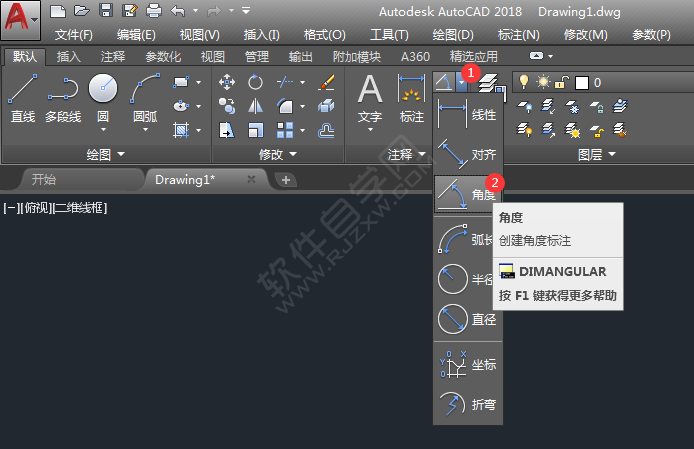Image resolution: width=694 pixels, height=449 pixels.
Task: Toggle the layer on/off lightbulb
Action: click(524, 82)
